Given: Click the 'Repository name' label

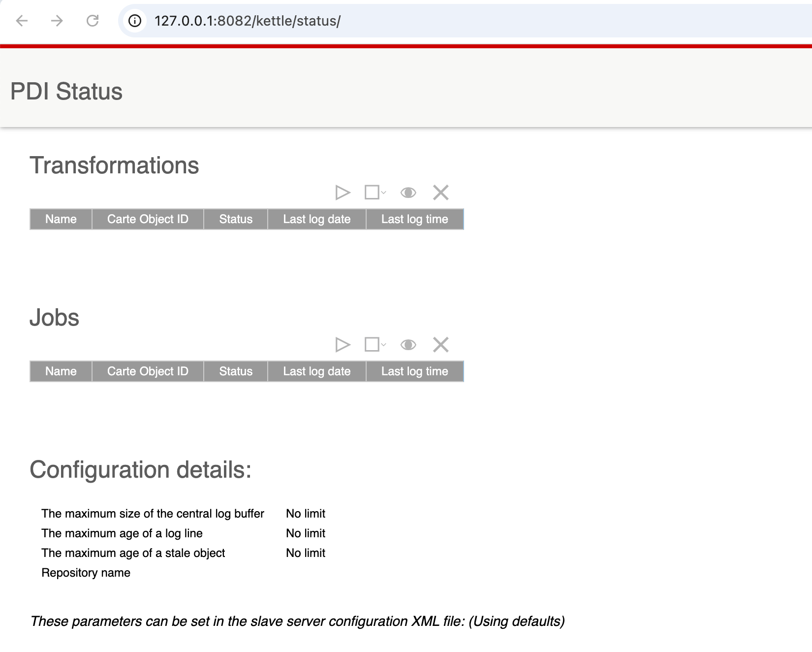Looking at the screenshot, I should 86,573.
